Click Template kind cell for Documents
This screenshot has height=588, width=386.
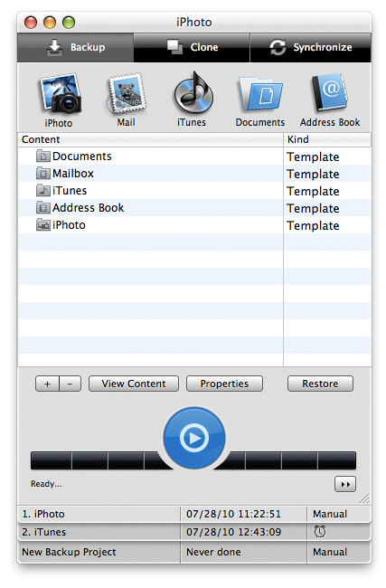[314, 156]
